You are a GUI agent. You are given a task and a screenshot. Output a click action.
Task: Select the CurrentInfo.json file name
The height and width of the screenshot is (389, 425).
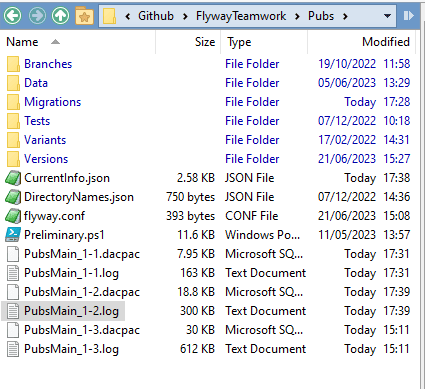[x=67, y=178]
